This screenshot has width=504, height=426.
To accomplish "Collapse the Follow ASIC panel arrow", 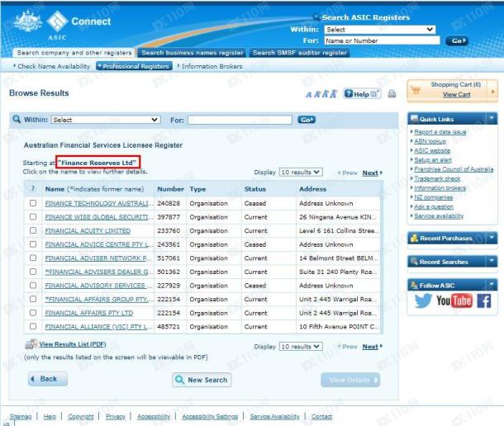I will 492,285.
